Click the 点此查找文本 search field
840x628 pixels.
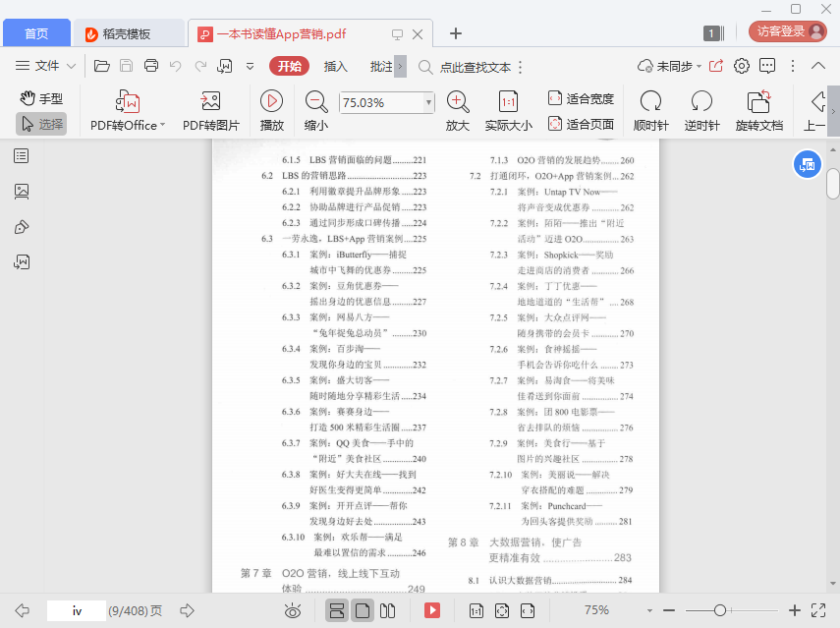[x=476, y=68]
